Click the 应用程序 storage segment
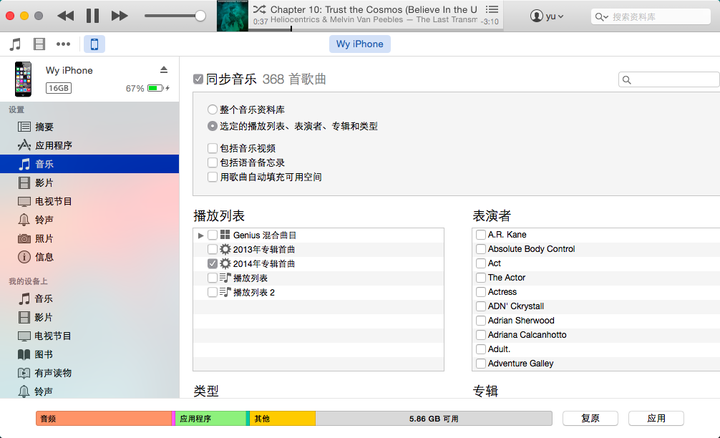Image resolution: width=720 pixels, height=438 pixels. click(x=211, y=419)
